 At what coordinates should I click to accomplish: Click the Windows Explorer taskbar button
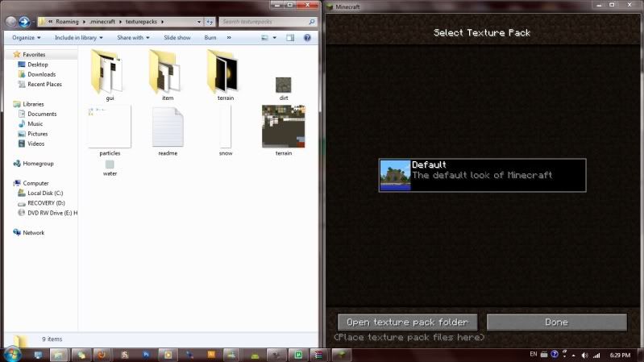pos(59,355)
